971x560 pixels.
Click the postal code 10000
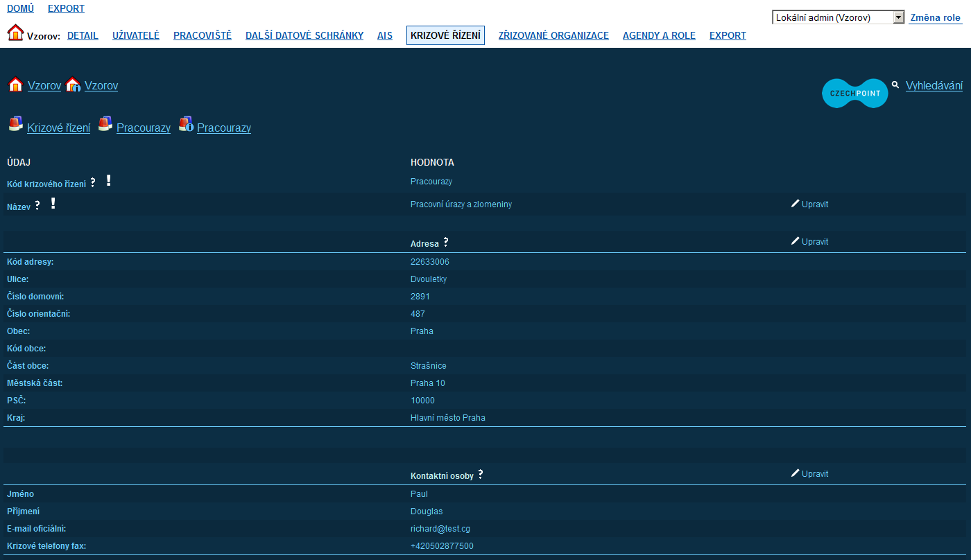[x=422, y=401]
